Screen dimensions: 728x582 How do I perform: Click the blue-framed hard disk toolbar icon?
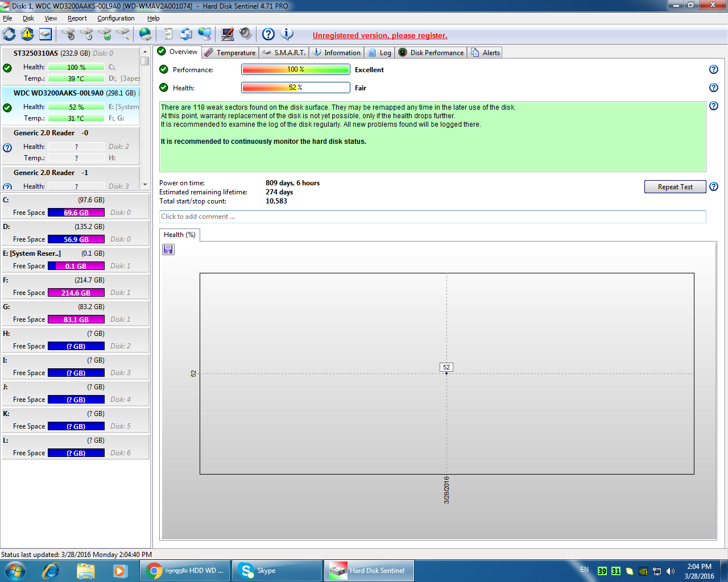tap(45, 34)
